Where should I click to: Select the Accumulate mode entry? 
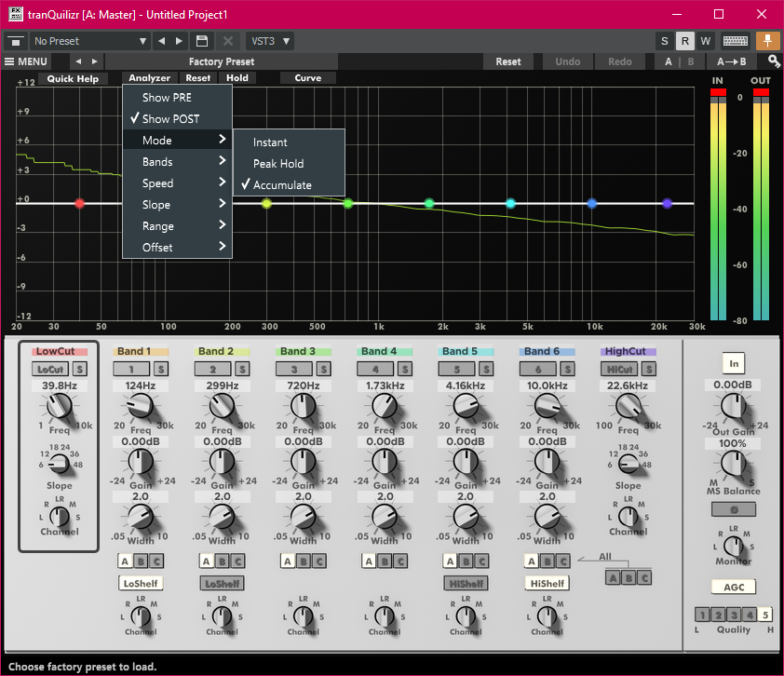point(289,185)
